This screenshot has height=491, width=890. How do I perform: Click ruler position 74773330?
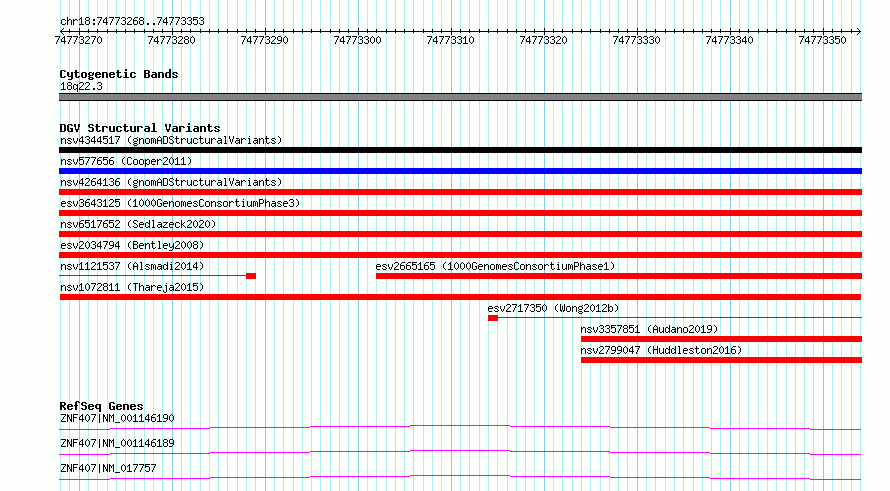[x=637, y=40]
